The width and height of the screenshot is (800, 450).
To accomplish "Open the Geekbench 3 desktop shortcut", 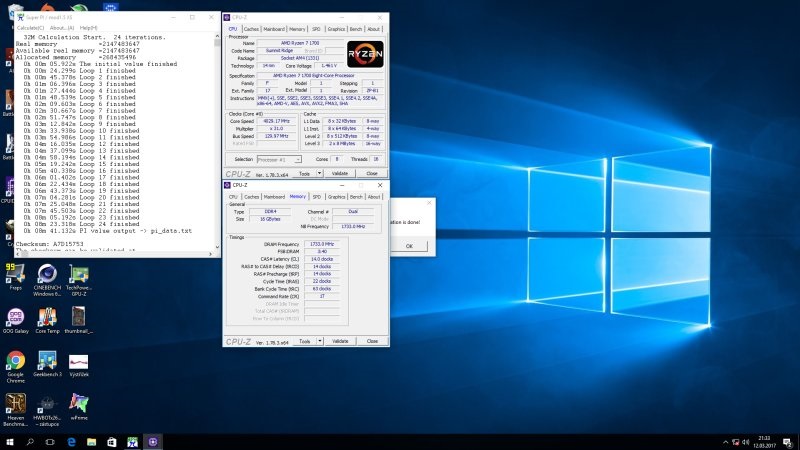I will pyautogui.click(x=47, y=364).
